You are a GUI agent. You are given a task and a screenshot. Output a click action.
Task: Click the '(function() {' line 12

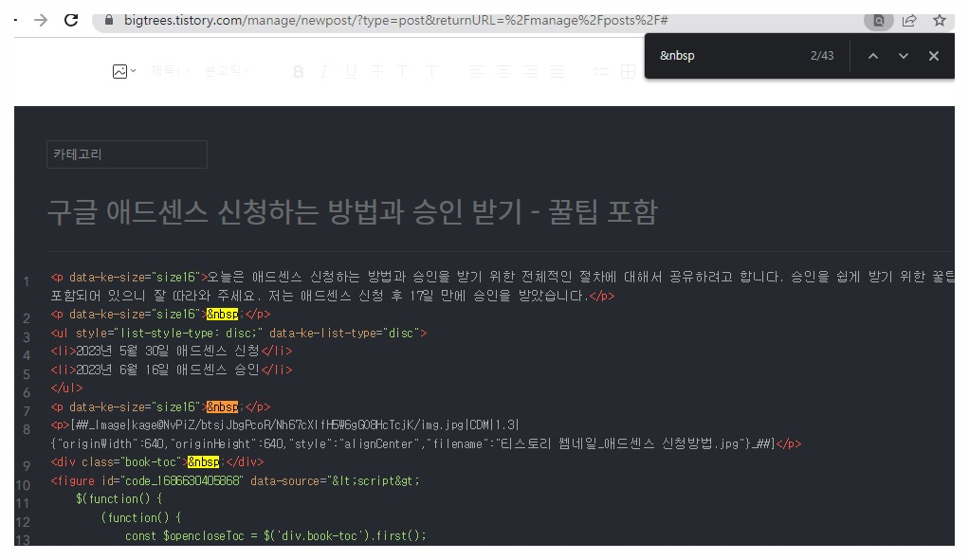[x=141, y=517]
